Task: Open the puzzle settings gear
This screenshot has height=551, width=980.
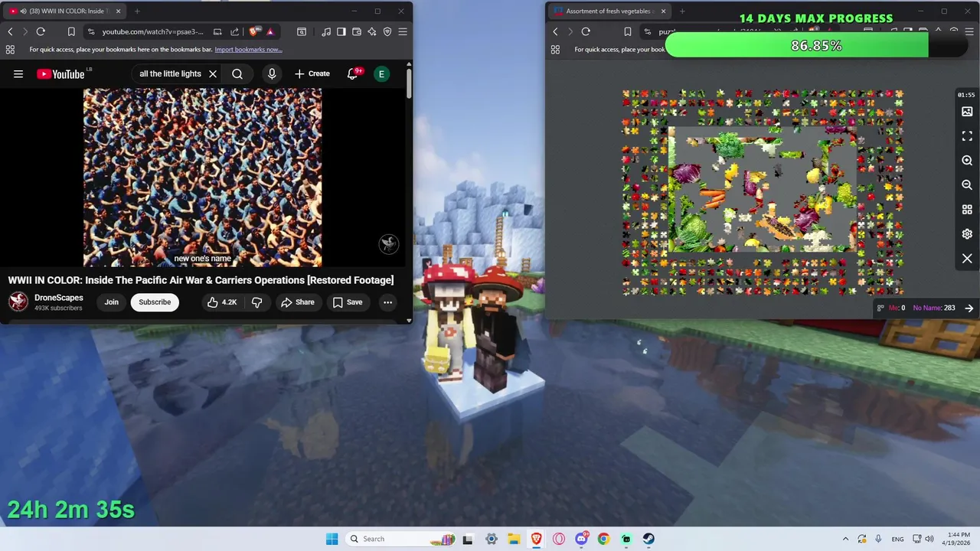Action: [967, 234]
